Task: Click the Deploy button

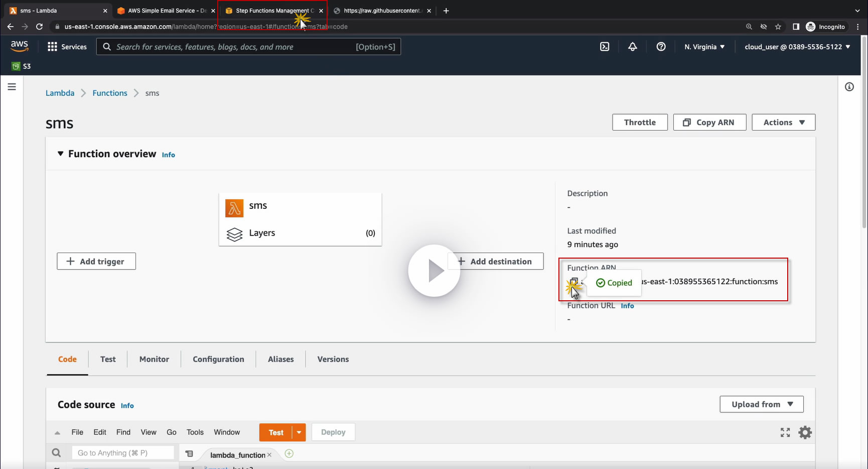Action: [x=333, y=432]
